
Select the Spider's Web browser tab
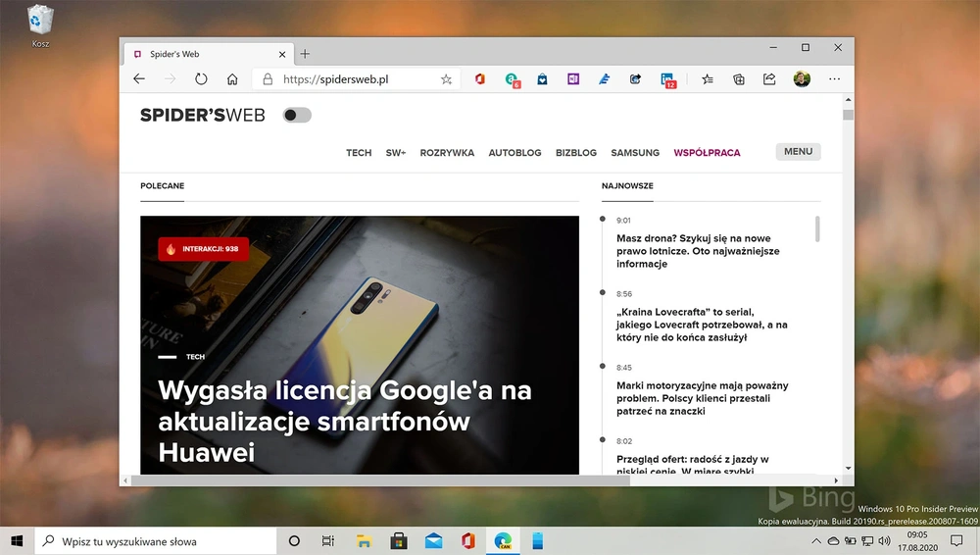click(208, 54)
